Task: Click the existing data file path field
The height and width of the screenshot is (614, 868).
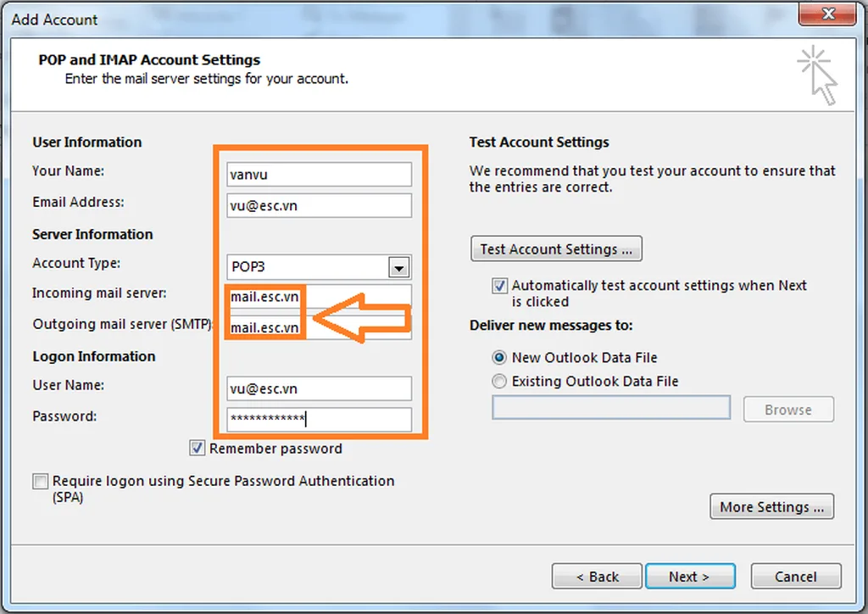Action: 611,408
